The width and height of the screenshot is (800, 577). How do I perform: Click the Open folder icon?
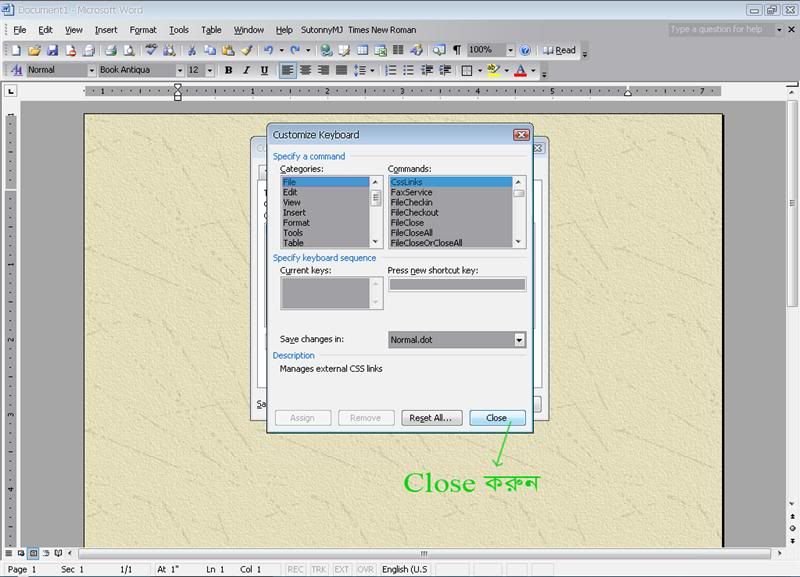(35, 50)
